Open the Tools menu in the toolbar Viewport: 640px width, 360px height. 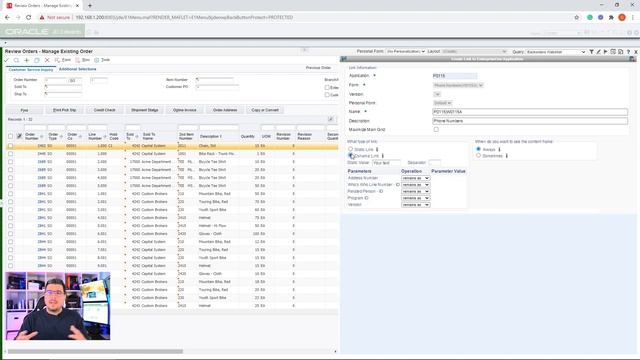click(x=102, y=60)
